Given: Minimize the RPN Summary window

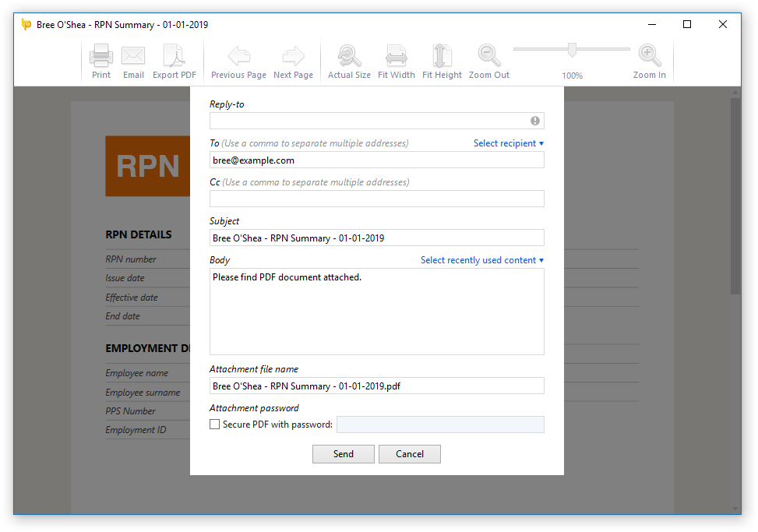Looking at the screenshot, I should tap(651, 24).
